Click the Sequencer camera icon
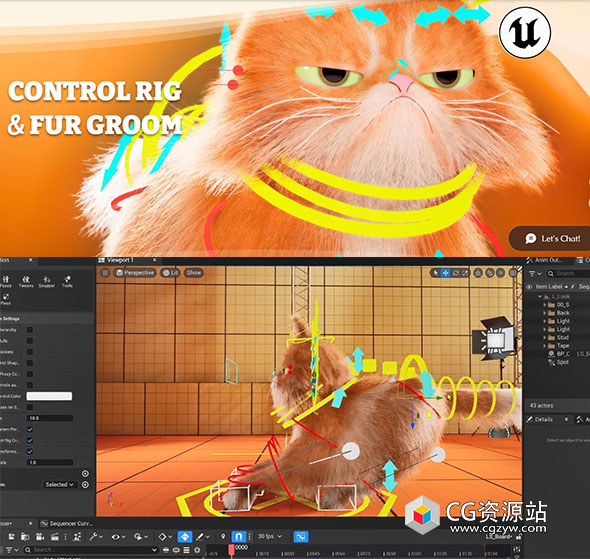Image resolution: width=590 pixels, height=559 pixels. [40, 537]
